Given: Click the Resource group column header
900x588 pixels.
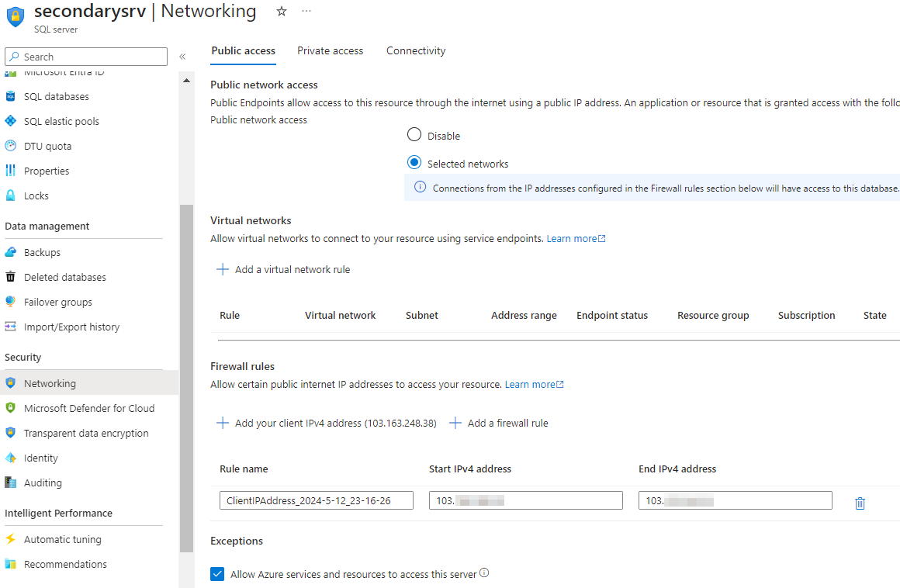Looking at the screenshot, I should [713, 315].
